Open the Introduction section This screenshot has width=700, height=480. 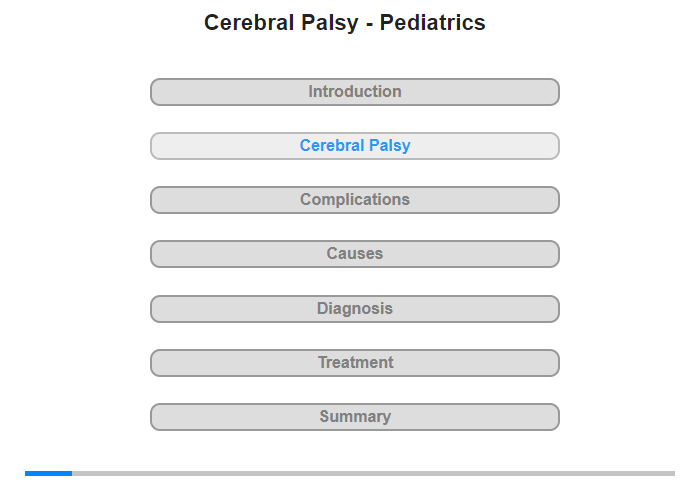click(354, 92)
